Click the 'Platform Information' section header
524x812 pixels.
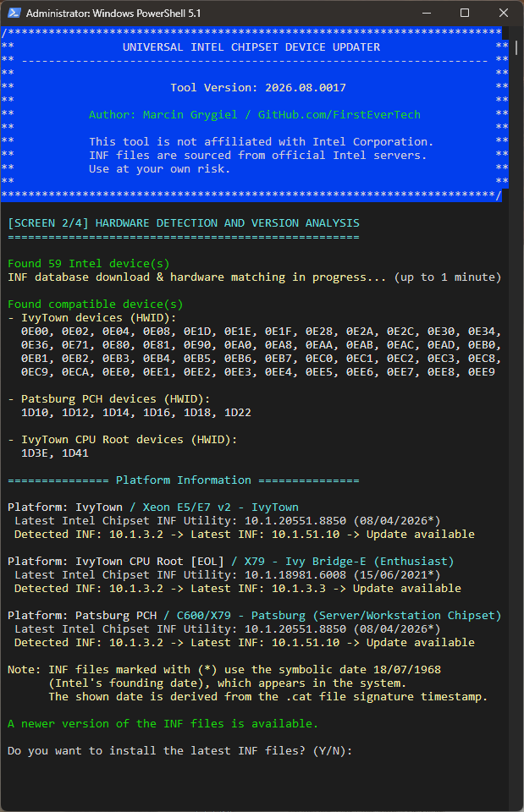coord(184,480)
